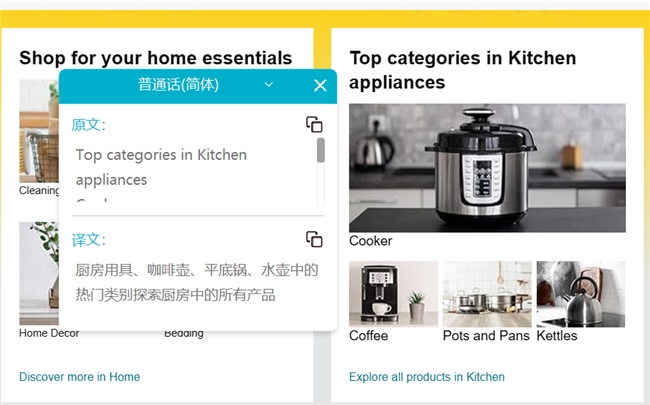Click the original text box content
This screenshot has width=650, height=405.
pyautogui.click(x=194, y=172)
